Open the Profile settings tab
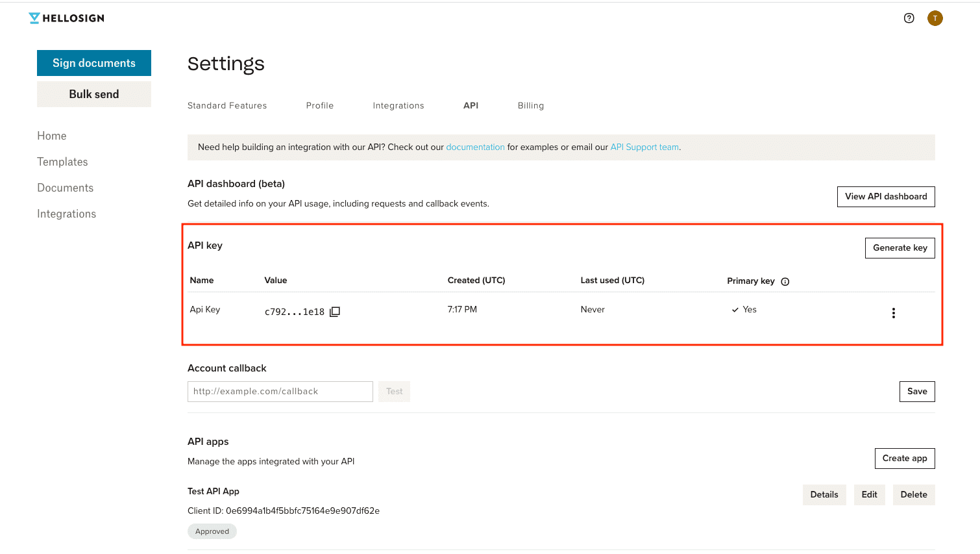This screenshot has height=554, width=980. point(319,105)
